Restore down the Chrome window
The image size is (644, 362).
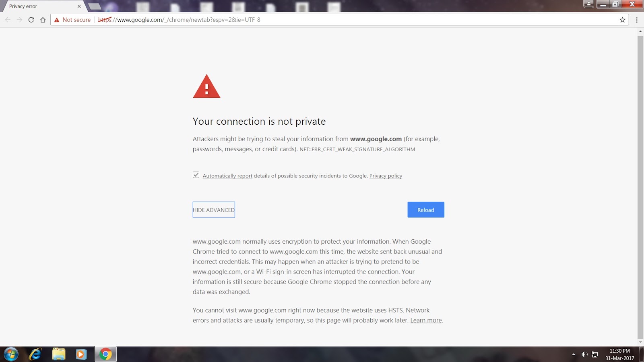[x=615, y=4]
